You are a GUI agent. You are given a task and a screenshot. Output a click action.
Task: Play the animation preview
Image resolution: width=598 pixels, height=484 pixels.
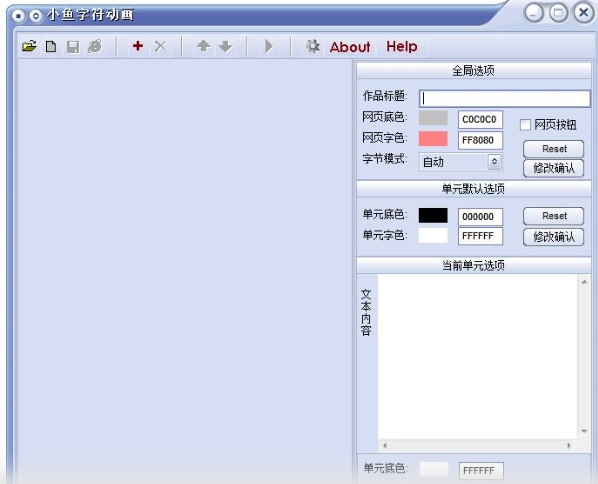click(269, 47)
